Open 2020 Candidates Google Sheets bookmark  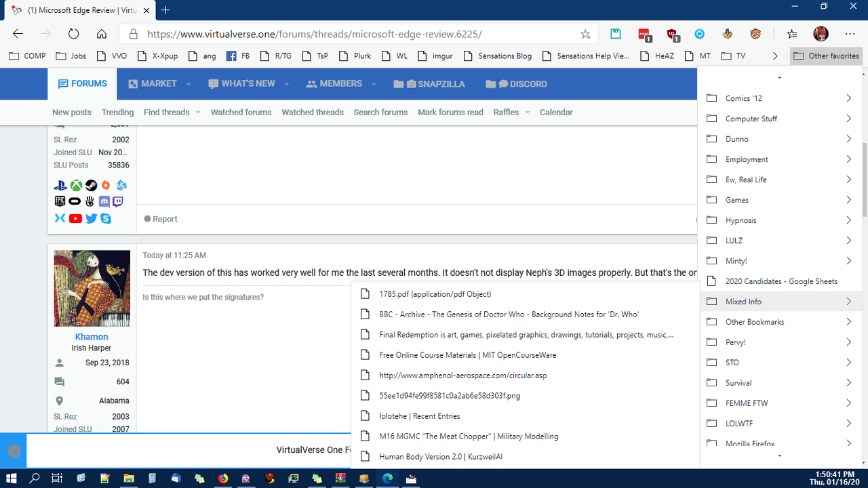tap(779, 281)
